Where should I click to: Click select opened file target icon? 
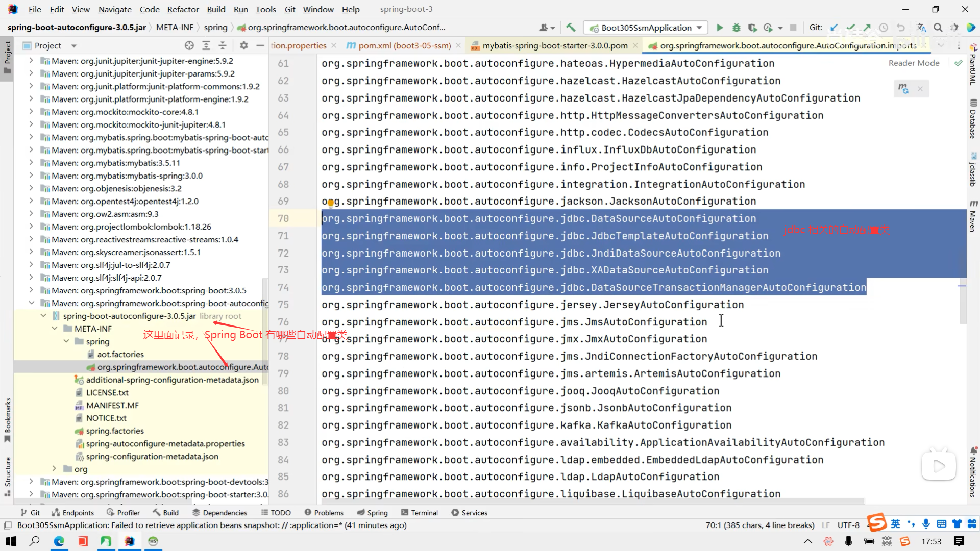189,45
